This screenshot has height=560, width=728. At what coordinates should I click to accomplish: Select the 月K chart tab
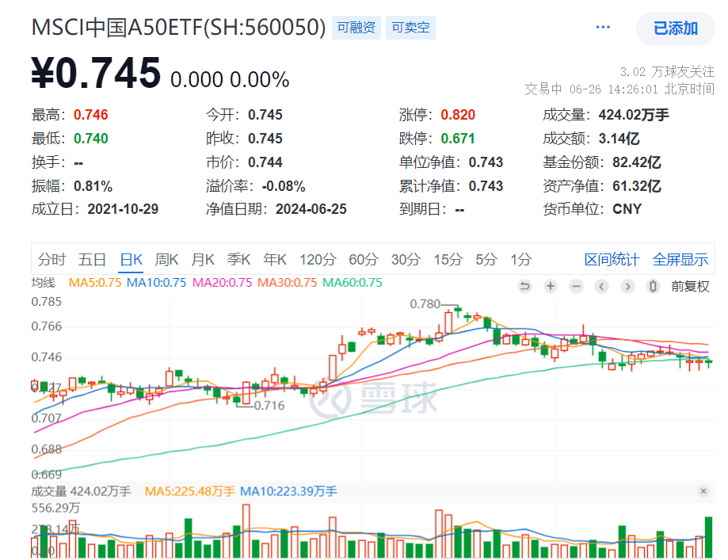click(203, 259)
